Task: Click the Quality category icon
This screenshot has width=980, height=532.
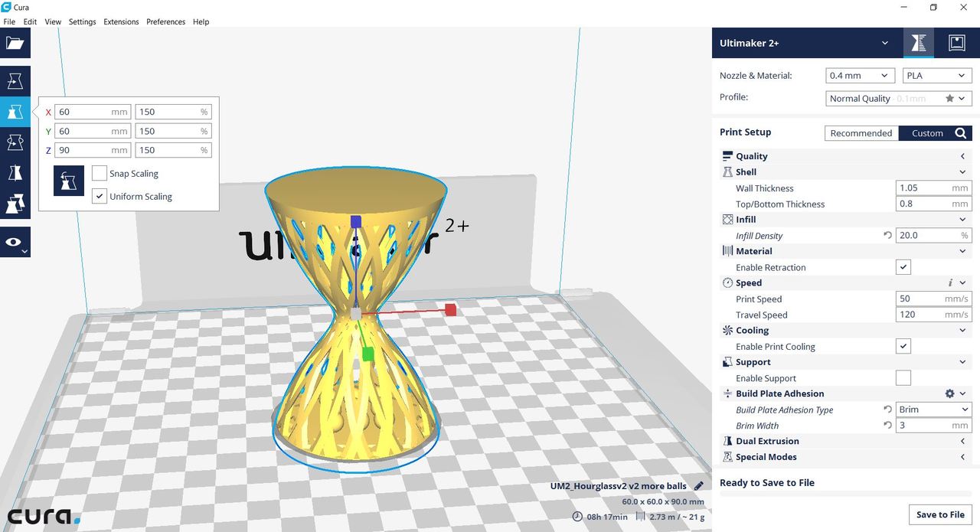Action: [x=727, y=156]
